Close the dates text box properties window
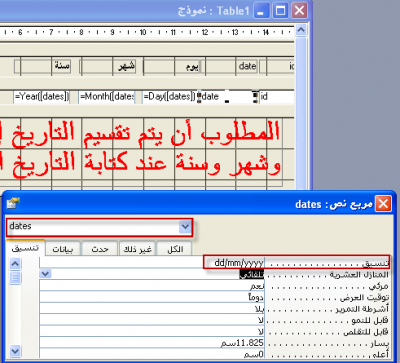The width and height of the screenshot is (400, 363). point(383,204)
